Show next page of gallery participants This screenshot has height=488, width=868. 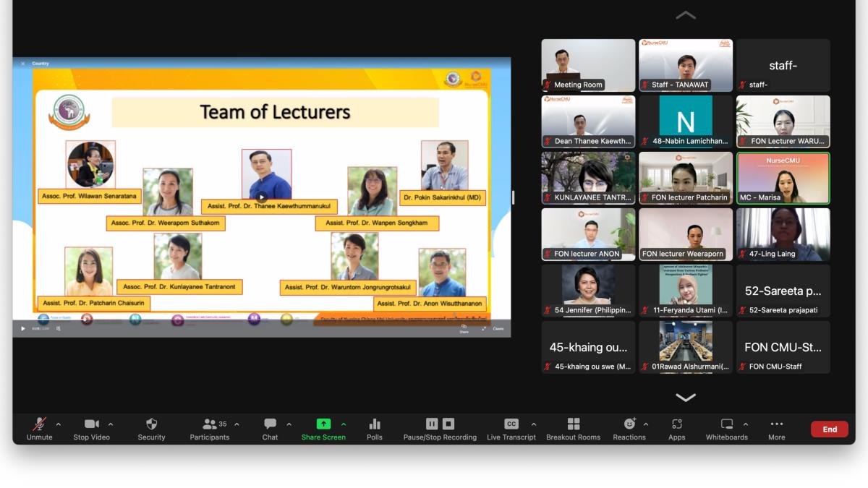[686, 397]
